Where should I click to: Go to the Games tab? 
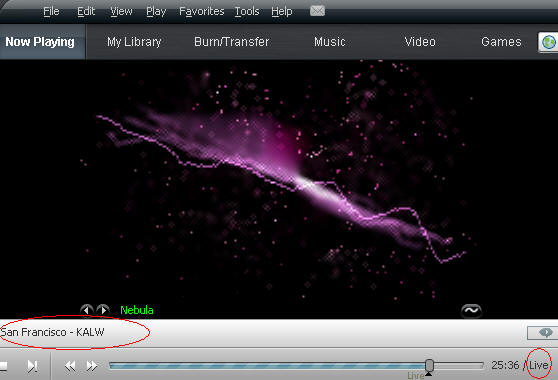pos(501,42)
